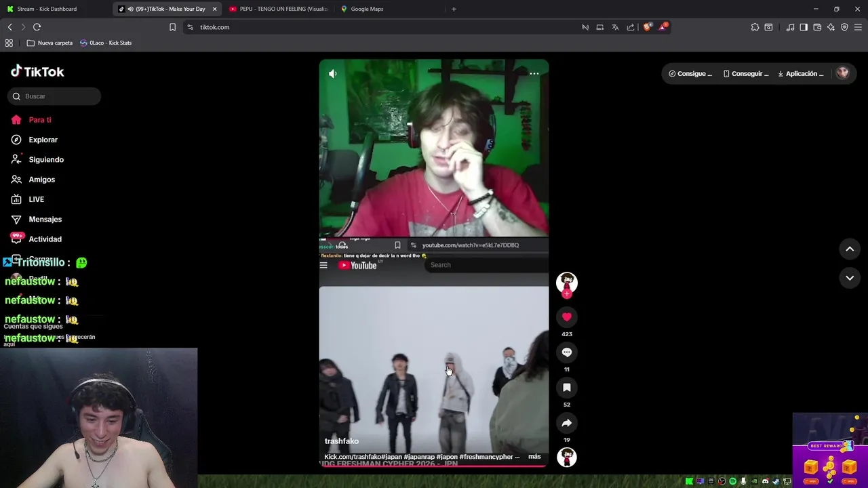Open the Explorar page
Image resolution: width=868 pixels, height=488 pixels.
pyautogui.click(x=35, y=140)
